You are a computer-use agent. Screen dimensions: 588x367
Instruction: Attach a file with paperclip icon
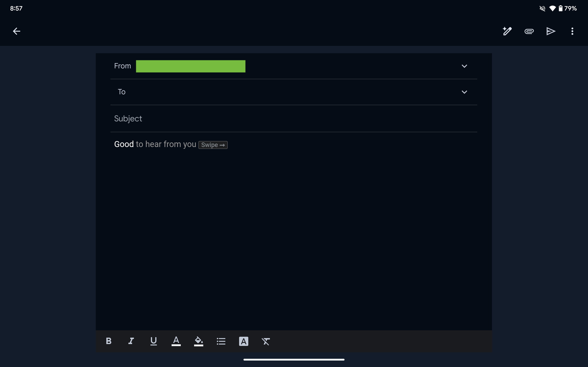[529, 31]
